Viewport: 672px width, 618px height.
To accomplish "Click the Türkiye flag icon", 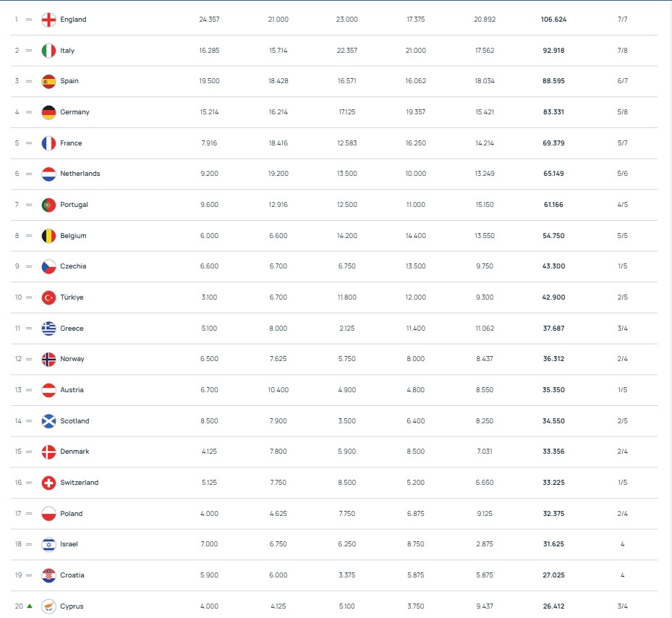I will tap(48, 297).
